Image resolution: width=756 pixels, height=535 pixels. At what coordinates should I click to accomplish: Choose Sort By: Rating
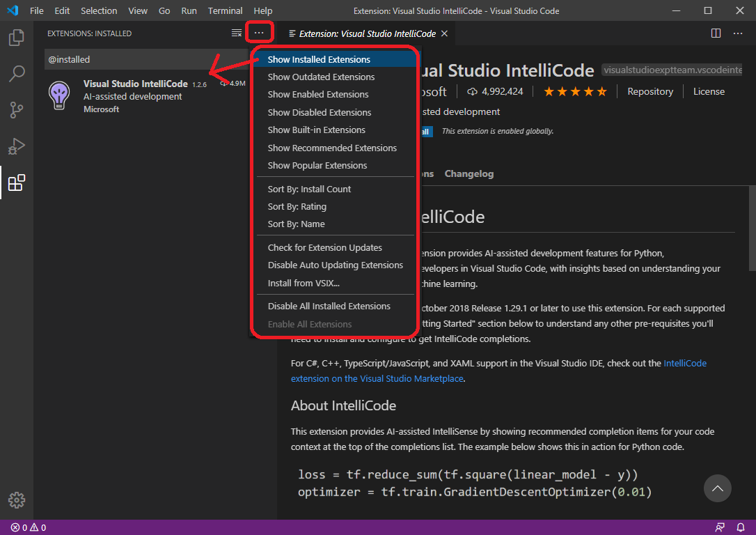pyautogui.click(x=335, y=206)
